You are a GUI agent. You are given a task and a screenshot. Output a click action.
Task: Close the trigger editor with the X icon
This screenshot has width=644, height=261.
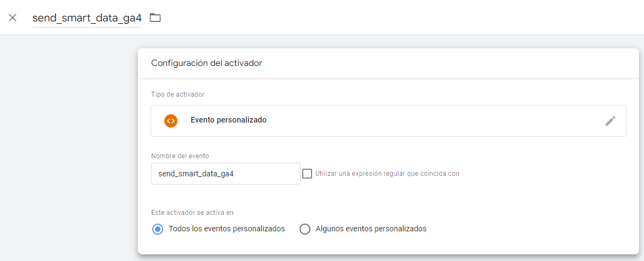tap(13, 18)
